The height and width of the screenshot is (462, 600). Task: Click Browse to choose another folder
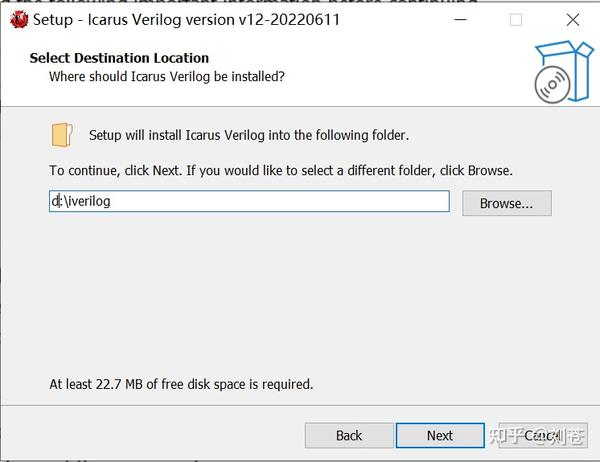click(507, 203)
